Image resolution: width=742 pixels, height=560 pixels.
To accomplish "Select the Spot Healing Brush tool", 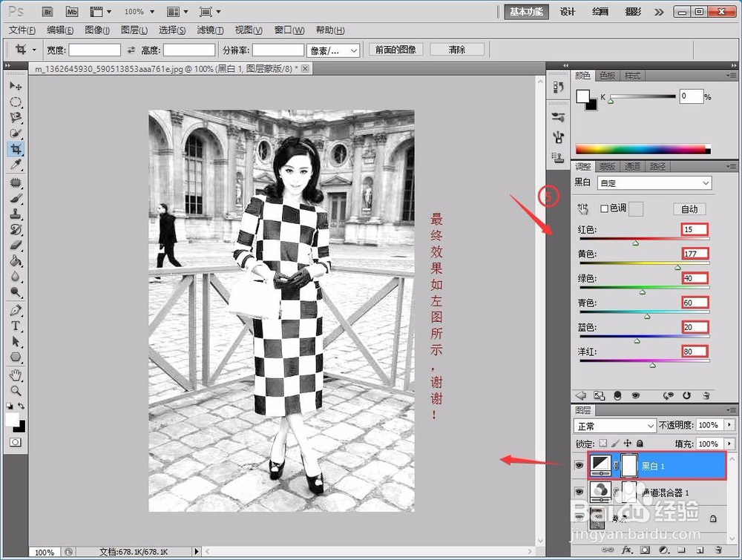I will point(16,182).
